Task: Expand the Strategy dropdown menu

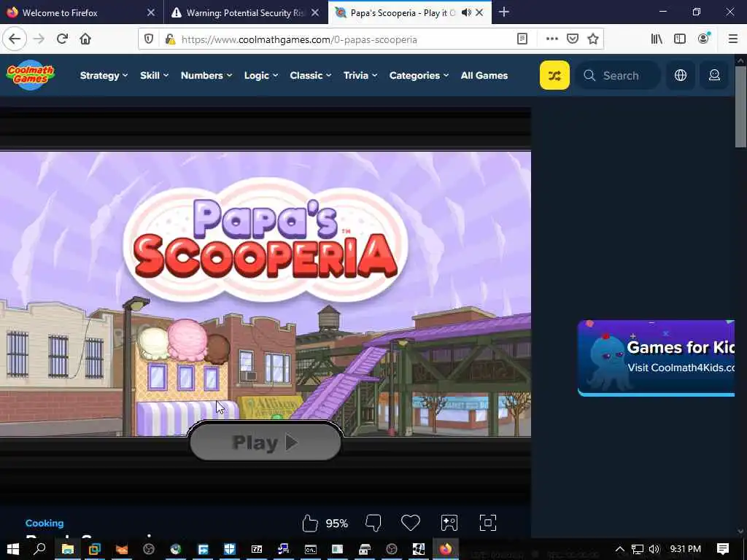Action: pos(104,75)
